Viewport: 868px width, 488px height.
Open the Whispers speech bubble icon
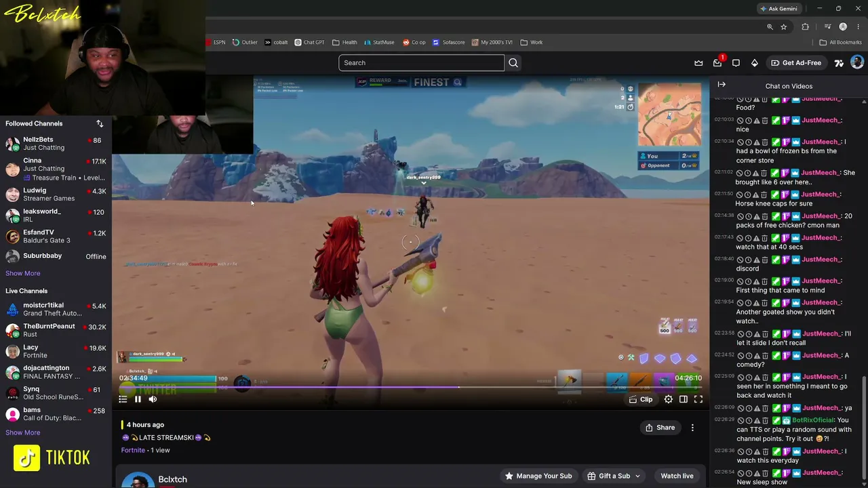point(736,63)
